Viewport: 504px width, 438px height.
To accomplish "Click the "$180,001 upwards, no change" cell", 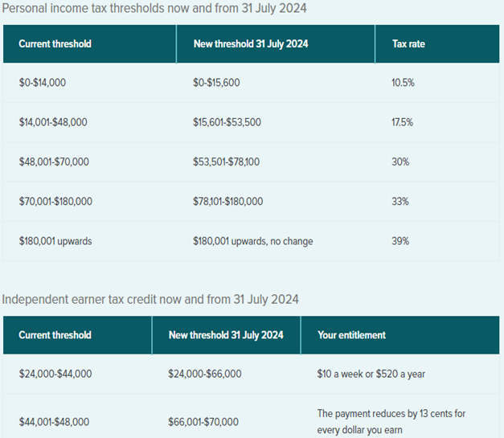I will 253,241.
